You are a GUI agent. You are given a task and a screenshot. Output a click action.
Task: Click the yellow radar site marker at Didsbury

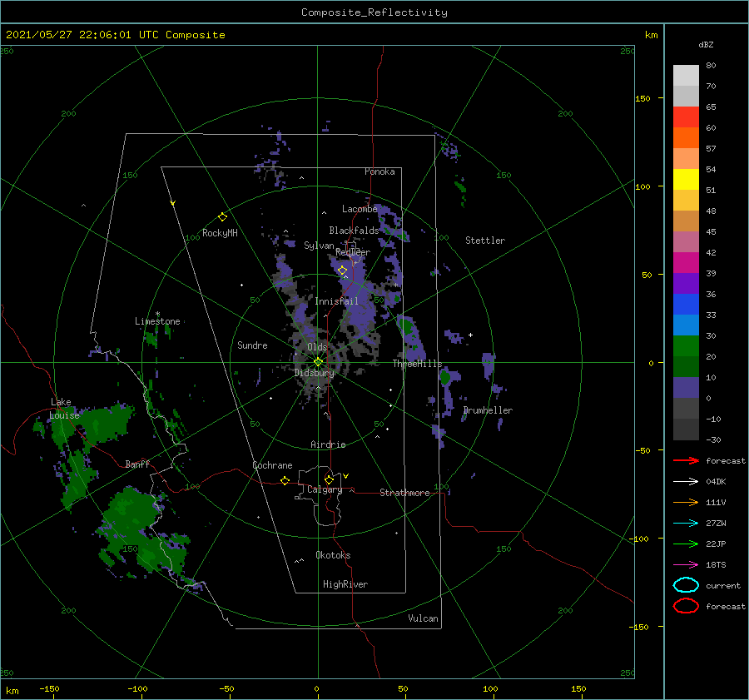click(318, 362)
